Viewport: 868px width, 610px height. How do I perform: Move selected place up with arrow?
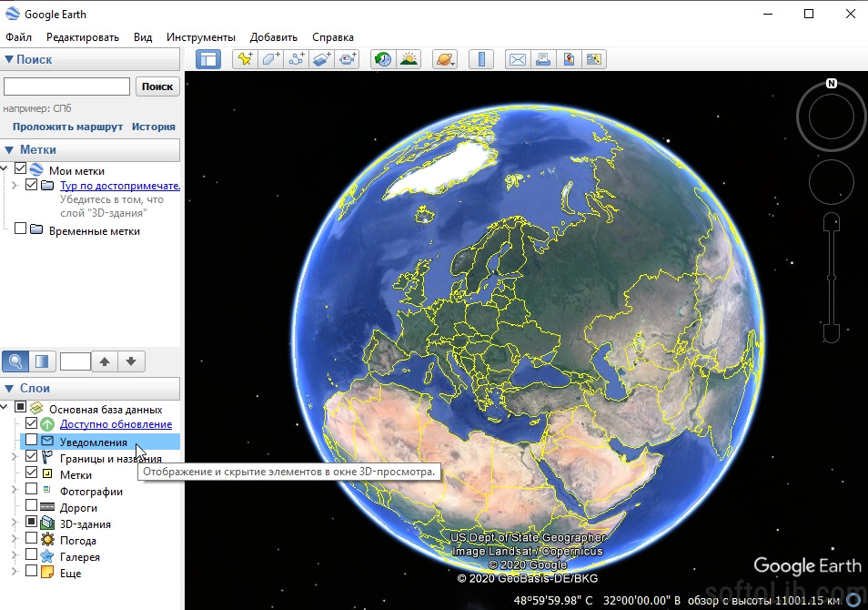coord(105,361)
